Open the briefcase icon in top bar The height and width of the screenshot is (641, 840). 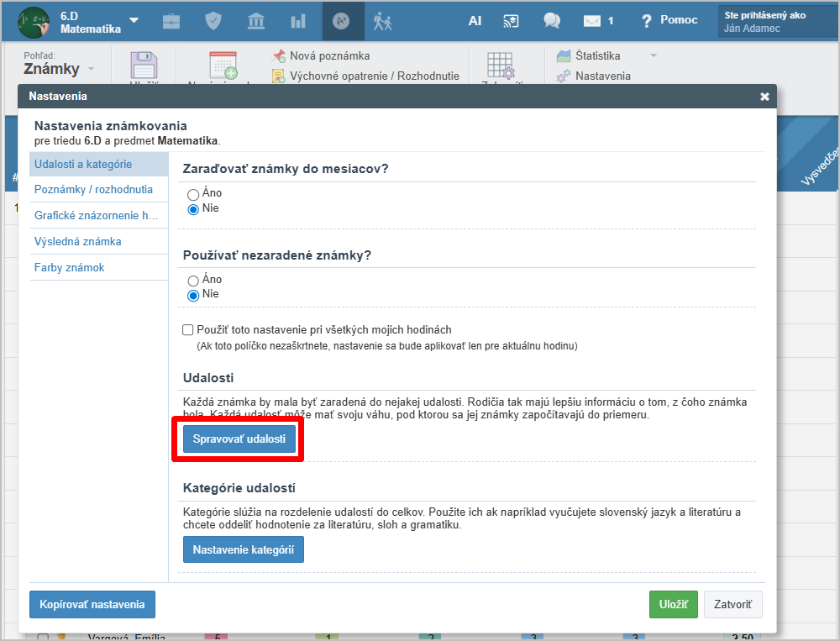click(x=171, y=21)
